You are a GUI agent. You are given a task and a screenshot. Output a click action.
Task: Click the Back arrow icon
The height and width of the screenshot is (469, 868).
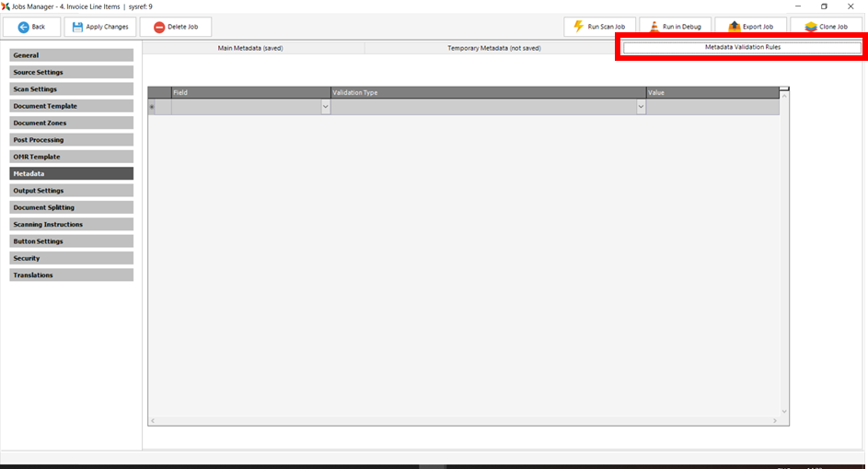[x=21, y=27]
